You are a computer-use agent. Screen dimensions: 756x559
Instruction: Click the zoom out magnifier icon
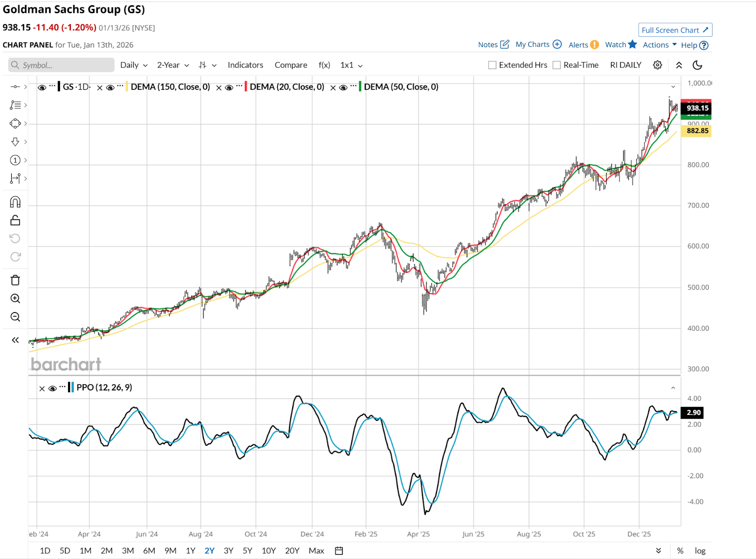(x=15, y=317)
